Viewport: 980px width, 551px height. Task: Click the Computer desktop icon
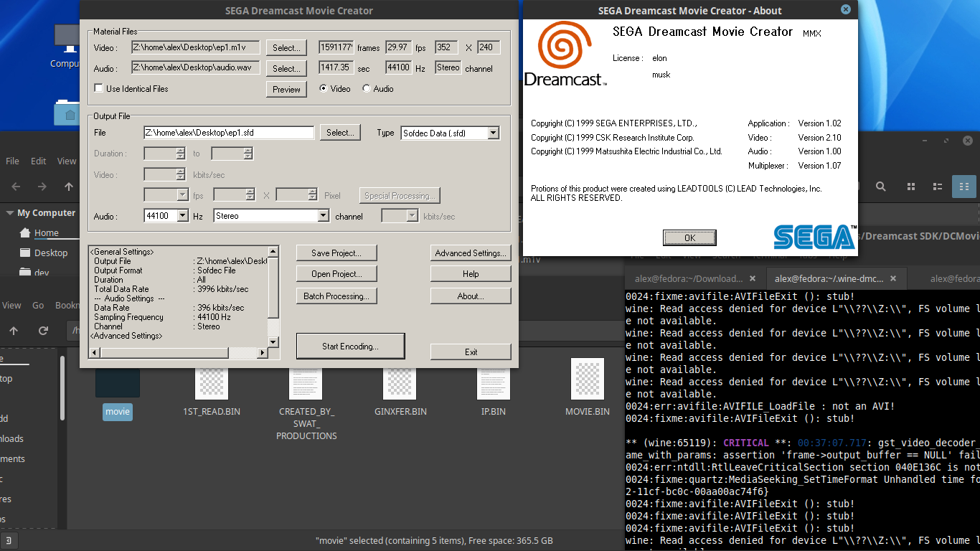tap(66, 39)
